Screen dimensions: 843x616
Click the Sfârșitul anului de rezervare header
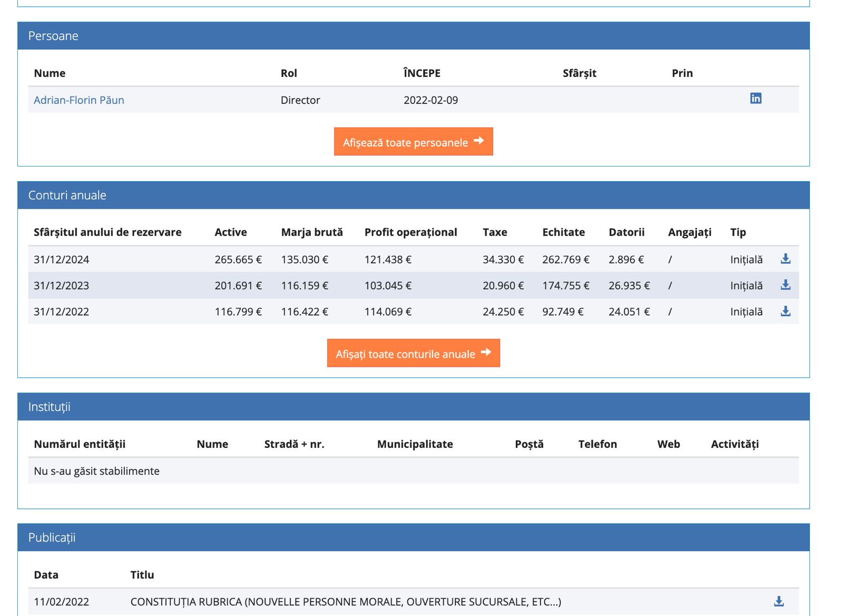point(107,232)
